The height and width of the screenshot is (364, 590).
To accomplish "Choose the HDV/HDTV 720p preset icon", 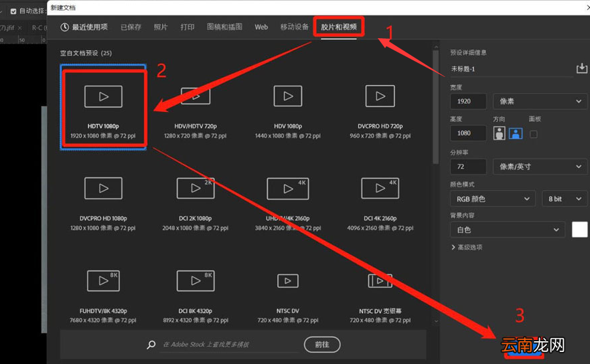I will [x=196, y=96].
